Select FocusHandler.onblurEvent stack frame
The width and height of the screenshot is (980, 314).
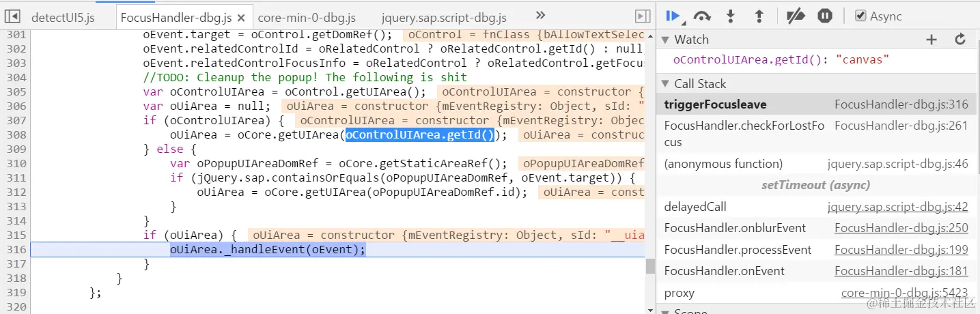coord(816,228)
